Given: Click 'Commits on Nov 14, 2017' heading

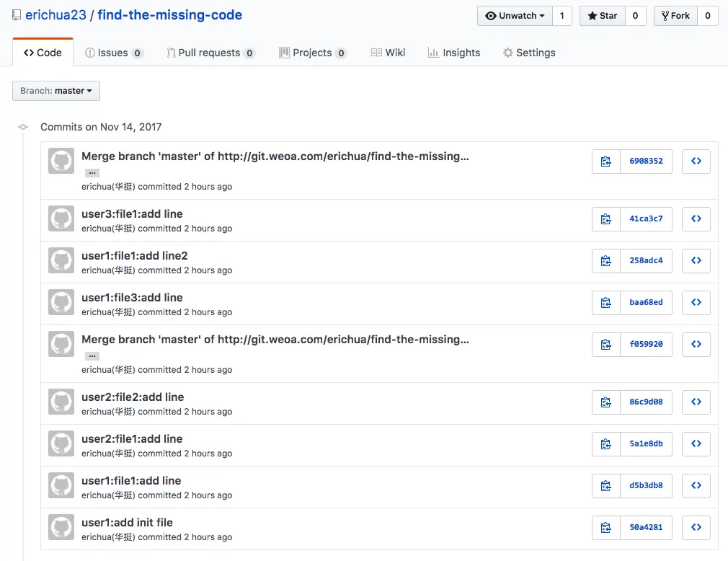Looking at the screenshot, I should (101, 127).
